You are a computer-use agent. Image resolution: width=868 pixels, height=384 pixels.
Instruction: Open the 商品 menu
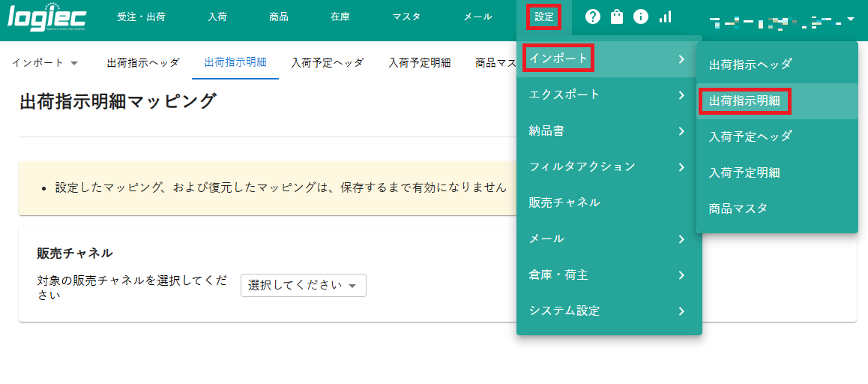tap(278, 17)
